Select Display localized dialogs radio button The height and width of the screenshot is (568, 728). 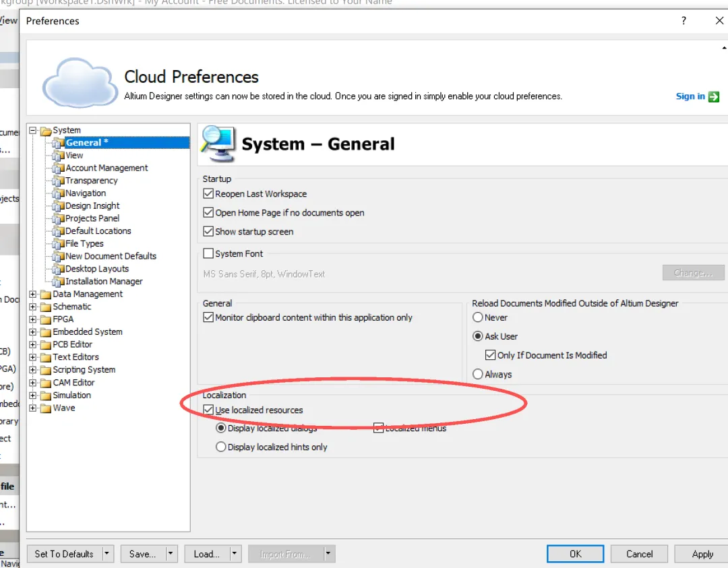click(221, 428)
